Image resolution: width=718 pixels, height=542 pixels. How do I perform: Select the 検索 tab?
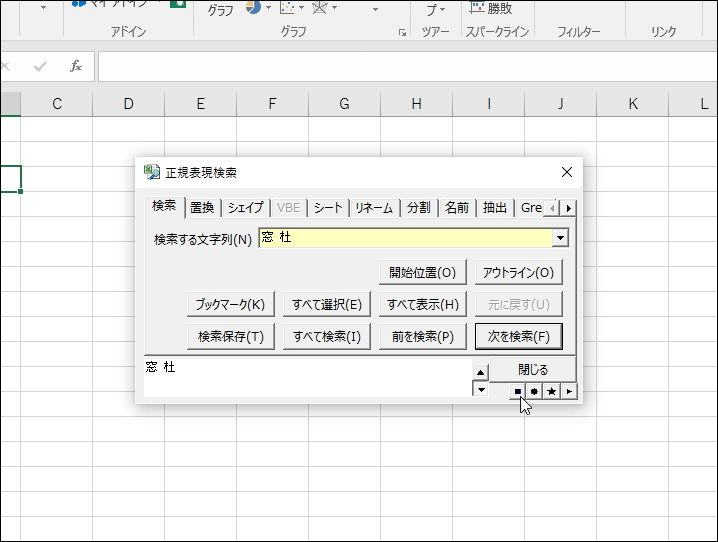(x=164, y=206)
